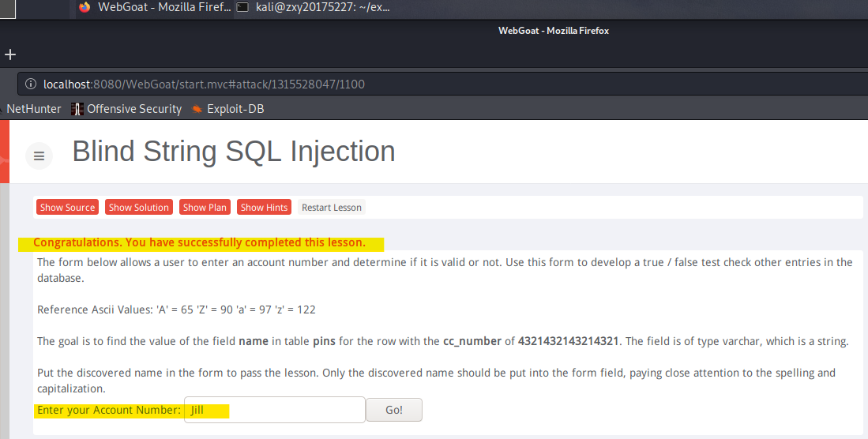868x439 pixels.
Task: Click the terminal icon in the taskbar
Action: [x=242, y=7]
